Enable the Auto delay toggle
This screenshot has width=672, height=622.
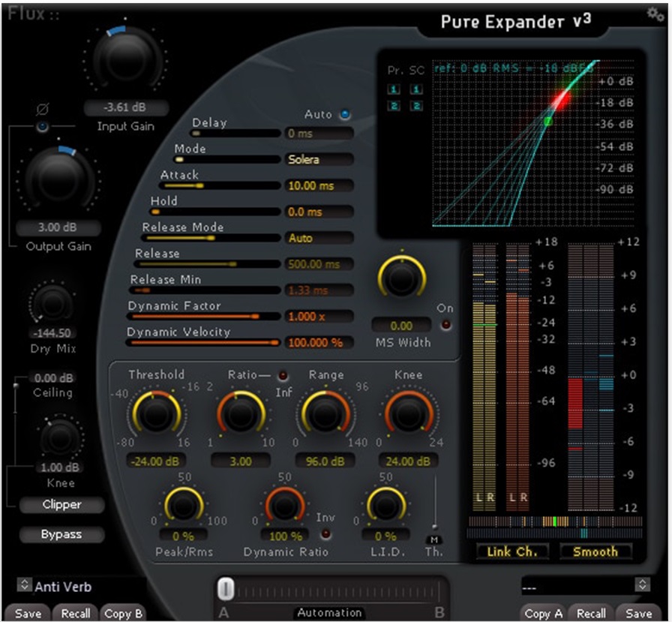point(344,114)
